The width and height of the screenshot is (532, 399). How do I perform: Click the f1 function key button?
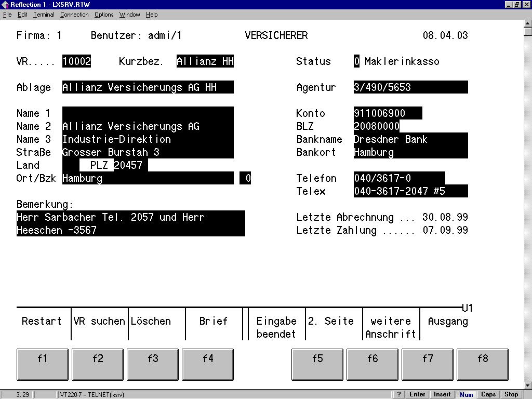point(43,364)
